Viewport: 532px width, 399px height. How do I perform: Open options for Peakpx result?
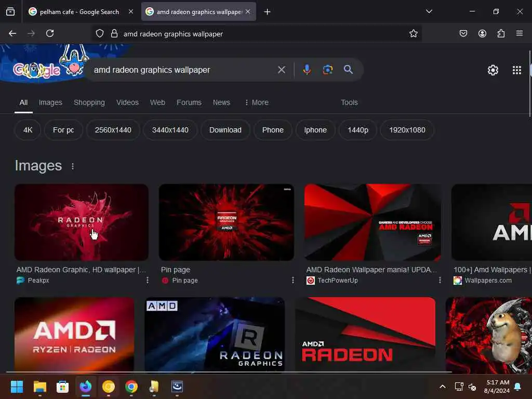[x=147, y=280]
